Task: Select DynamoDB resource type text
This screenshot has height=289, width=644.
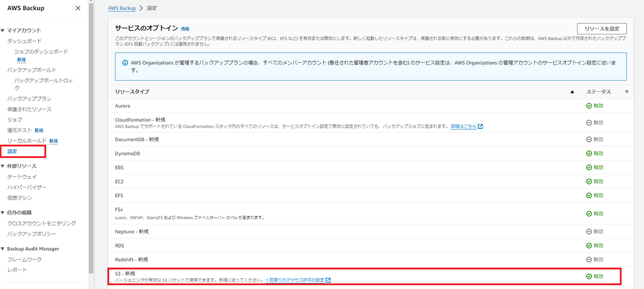Action: click(127, 154)
